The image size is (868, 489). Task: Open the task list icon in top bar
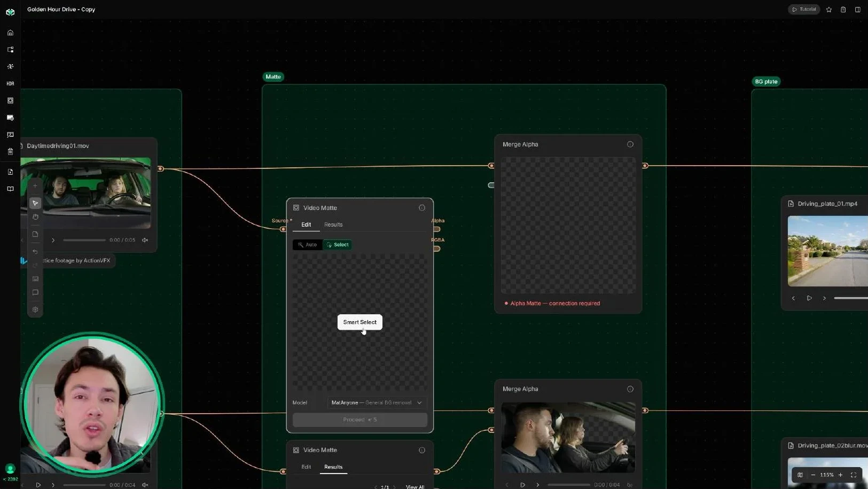[x=843, y=10]
